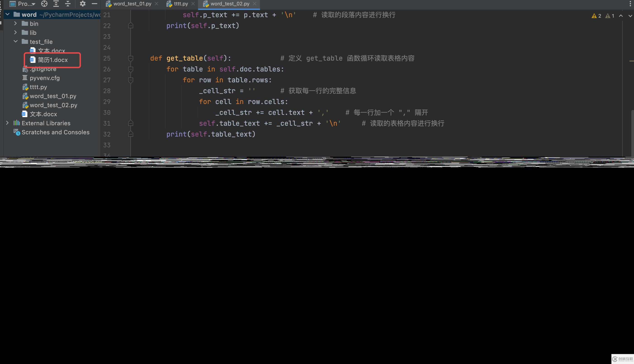Click the bookmark icon on line 25
The width and height of the screenshot is (634, 364).
click(x=131, y=58)
